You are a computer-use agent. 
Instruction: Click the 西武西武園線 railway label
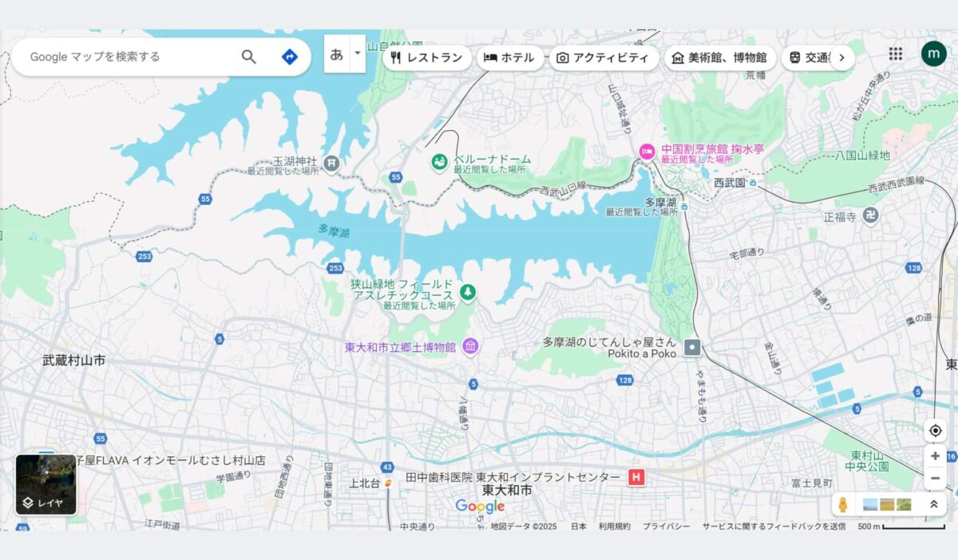(x=896, y=185)
